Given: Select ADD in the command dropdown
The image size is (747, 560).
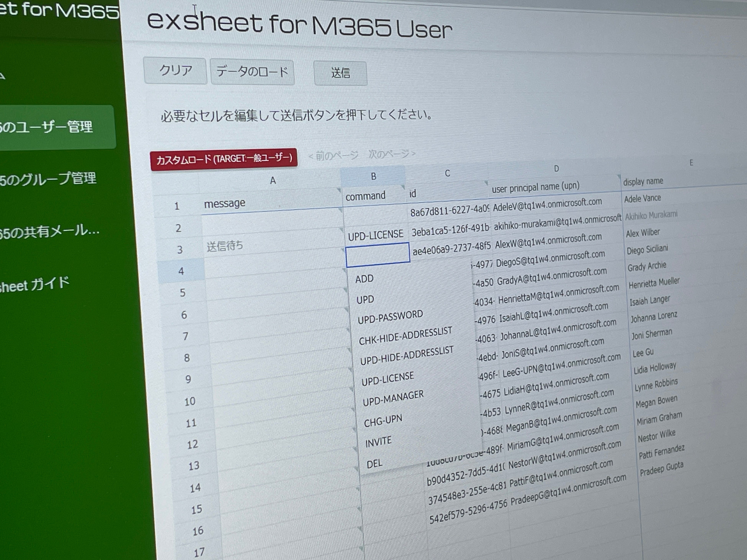Looking at the screenshot, I should [x=364, y=279].
